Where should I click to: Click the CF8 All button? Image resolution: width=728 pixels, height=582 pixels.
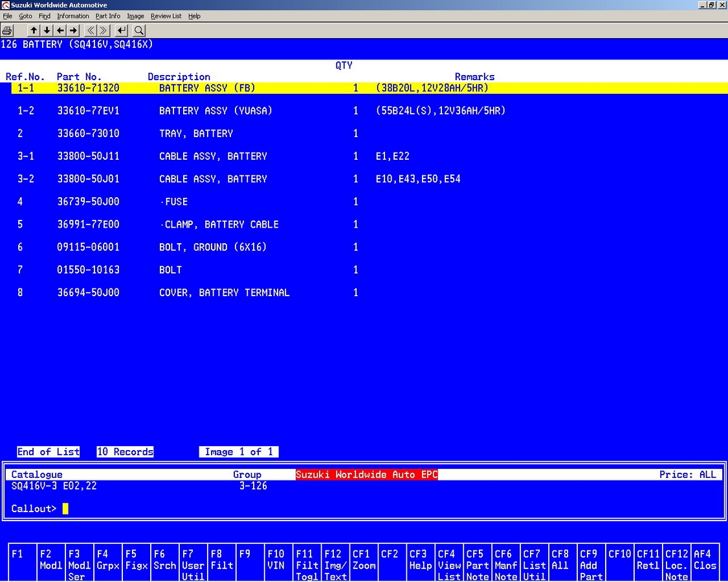[563, 562]
